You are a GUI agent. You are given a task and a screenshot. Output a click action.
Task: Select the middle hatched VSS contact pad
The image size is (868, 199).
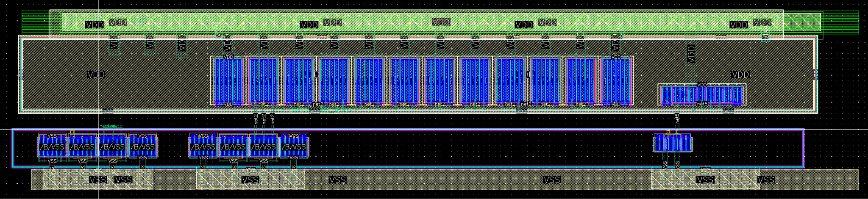tap(250, 178)
